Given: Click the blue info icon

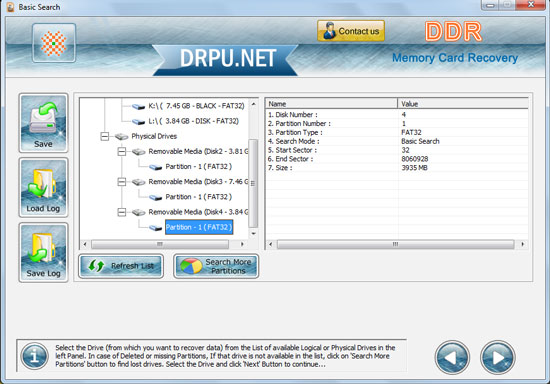Looking at the screenshot, I should click(34, 356).
